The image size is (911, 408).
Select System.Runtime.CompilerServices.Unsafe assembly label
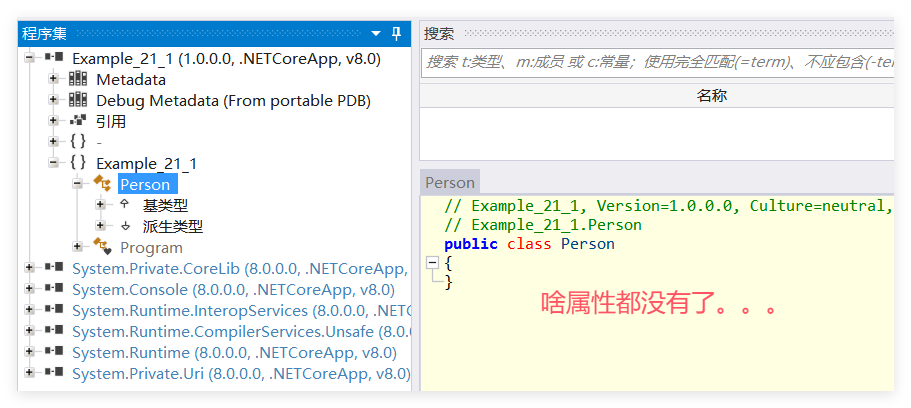pyautogui.click(x=242, y=332)
